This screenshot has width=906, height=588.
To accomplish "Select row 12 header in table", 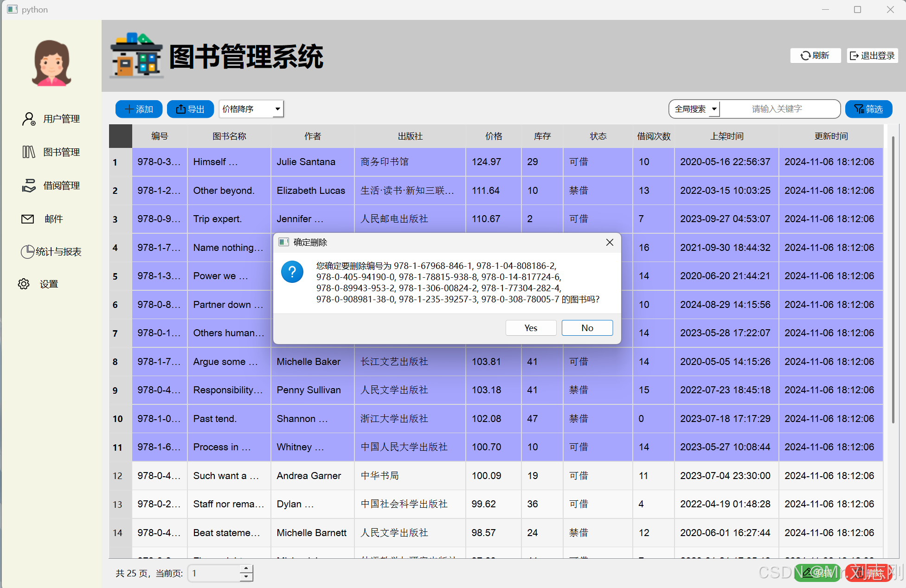I will (118, 476).
